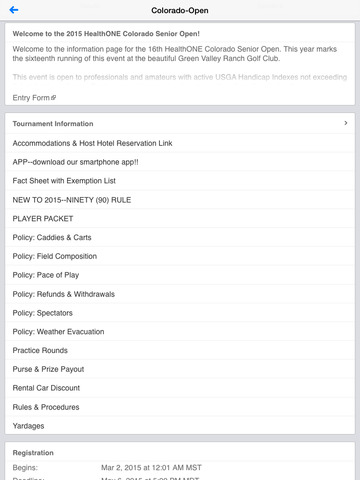View Policy: Caddies & Carts
360x480 pixels.
(180, 237)
